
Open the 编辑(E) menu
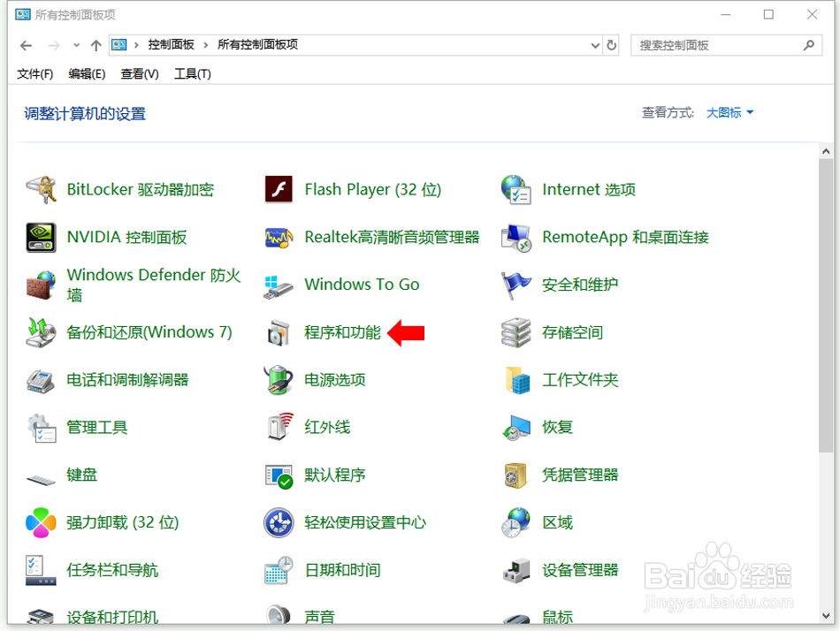tap(87, 74)
